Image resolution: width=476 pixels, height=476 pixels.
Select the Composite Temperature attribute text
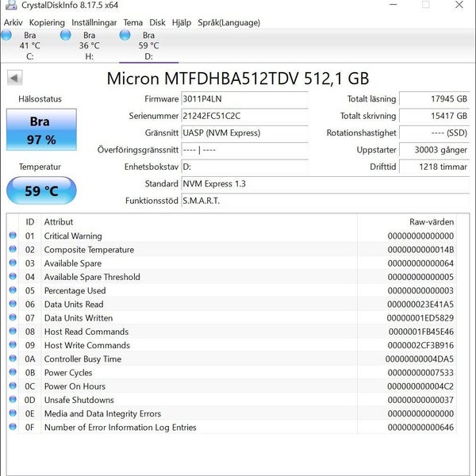[x=89, y=250]
